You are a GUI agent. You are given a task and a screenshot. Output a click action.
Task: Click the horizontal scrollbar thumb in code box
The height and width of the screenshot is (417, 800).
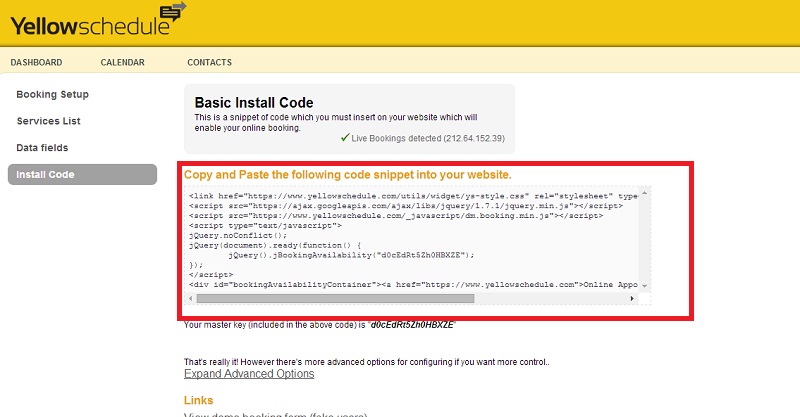(335, 299)
